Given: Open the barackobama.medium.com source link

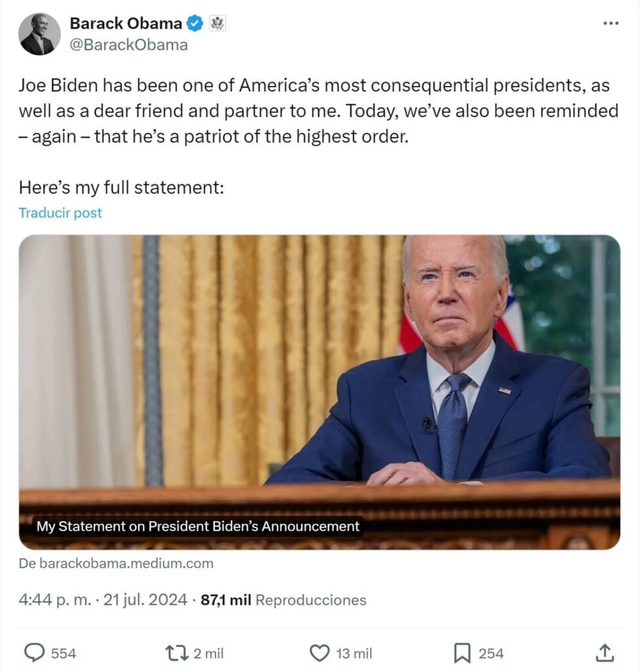Looking at the screenshot, I should (x=116, y=563).
